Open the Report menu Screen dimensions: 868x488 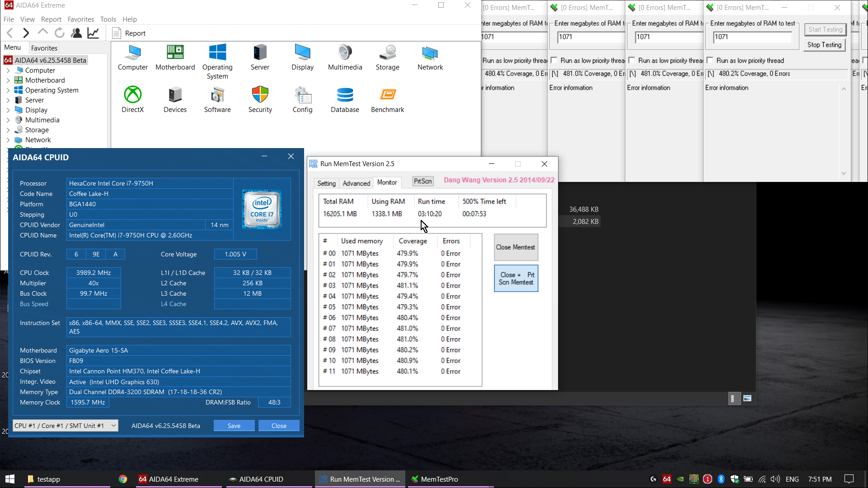(51, 19)
